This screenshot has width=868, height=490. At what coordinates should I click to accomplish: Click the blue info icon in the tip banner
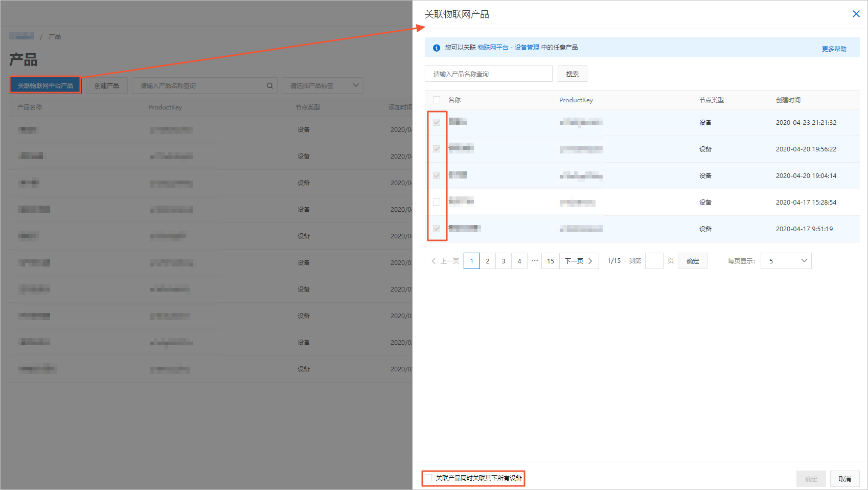point(437,48)
